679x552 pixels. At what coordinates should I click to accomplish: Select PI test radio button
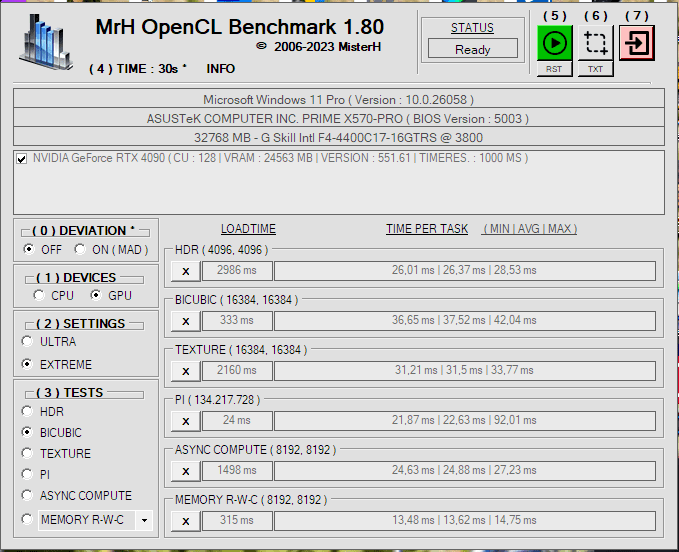click(x=27, y=475)
